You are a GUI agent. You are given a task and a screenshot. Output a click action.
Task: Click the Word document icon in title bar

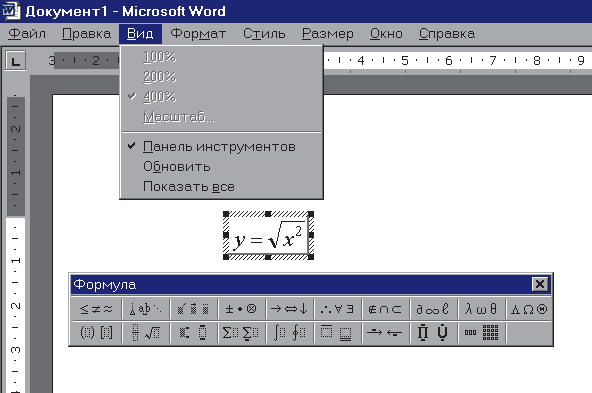11,11
